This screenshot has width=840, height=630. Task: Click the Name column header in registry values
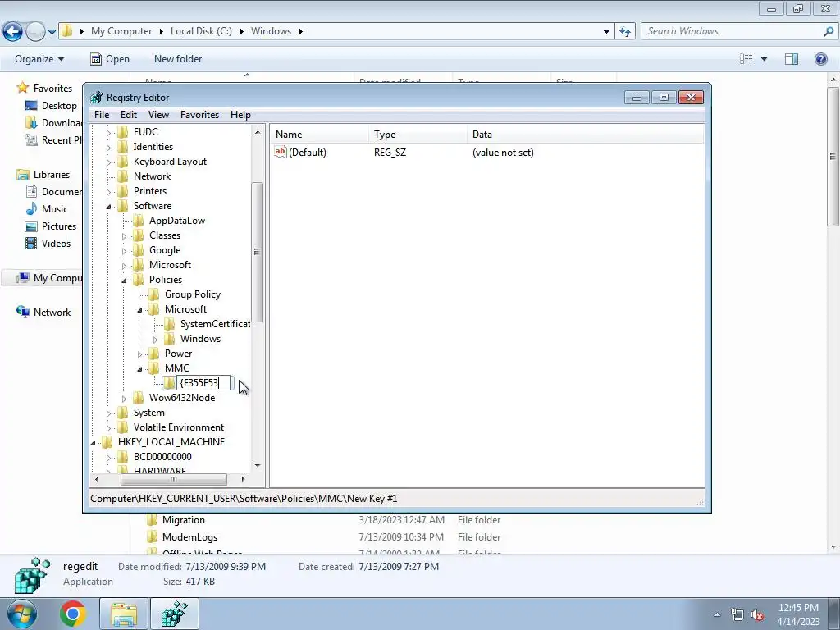[x=319, y=135]
